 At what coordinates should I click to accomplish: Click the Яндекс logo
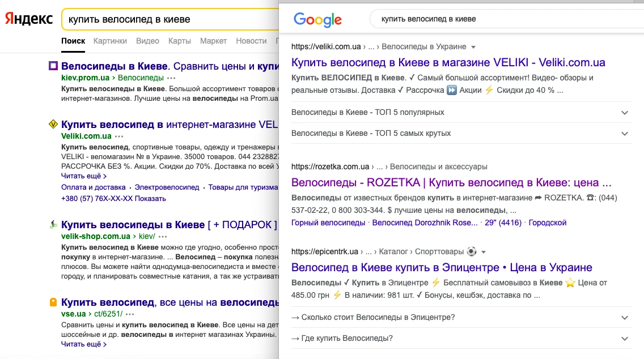29,19
